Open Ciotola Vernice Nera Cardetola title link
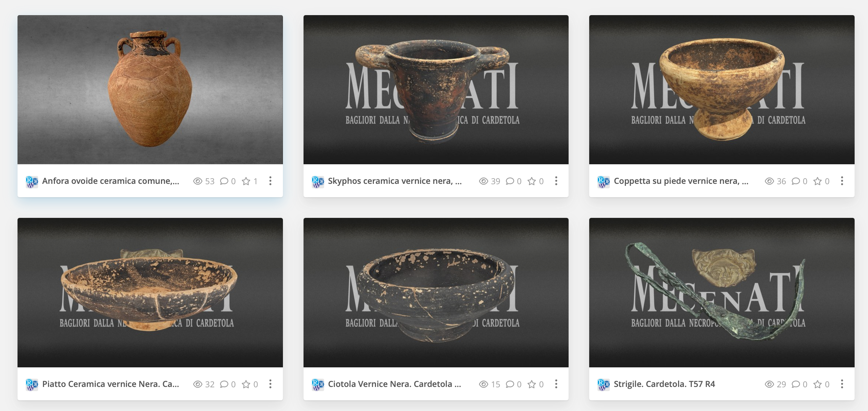The width and height of the screenshot is (868, 411). pyautogui.click(x=395, y=384)
